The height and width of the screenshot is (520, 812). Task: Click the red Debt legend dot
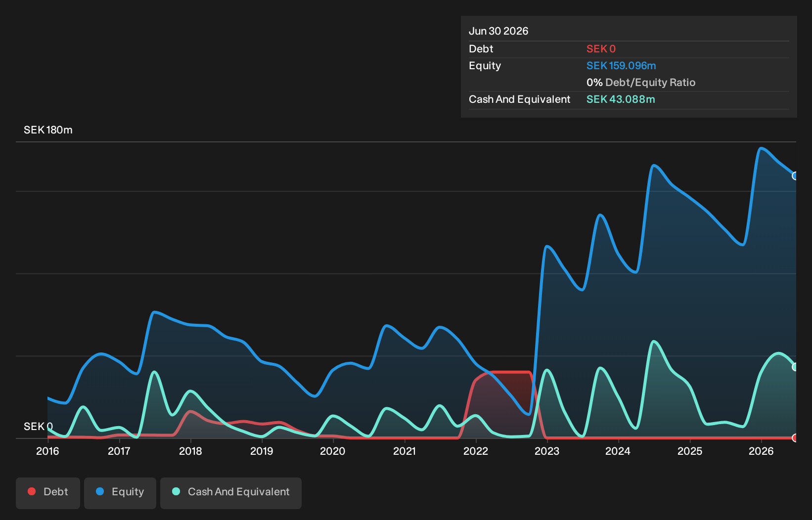32,491
